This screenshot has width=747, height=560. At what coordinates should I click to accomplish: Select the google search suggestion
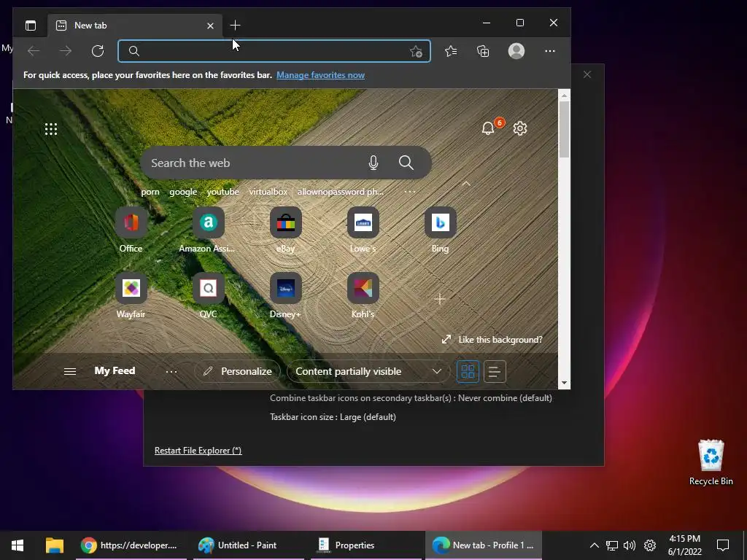183,192
